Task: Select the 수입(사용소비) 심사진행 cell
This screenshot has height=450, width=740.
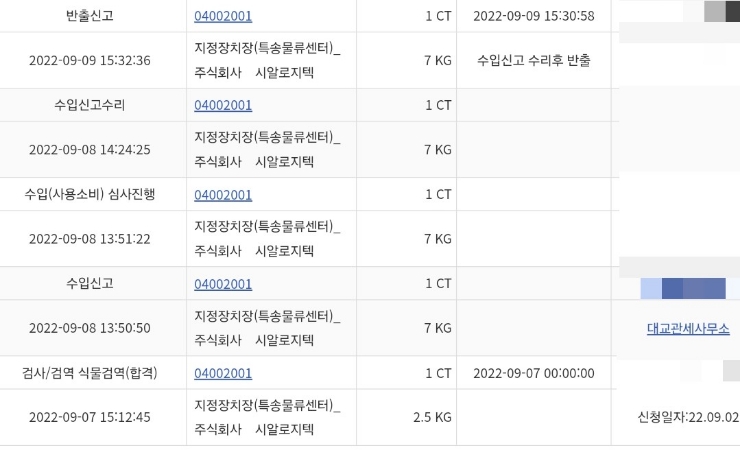Action: (x=90, y=194)
